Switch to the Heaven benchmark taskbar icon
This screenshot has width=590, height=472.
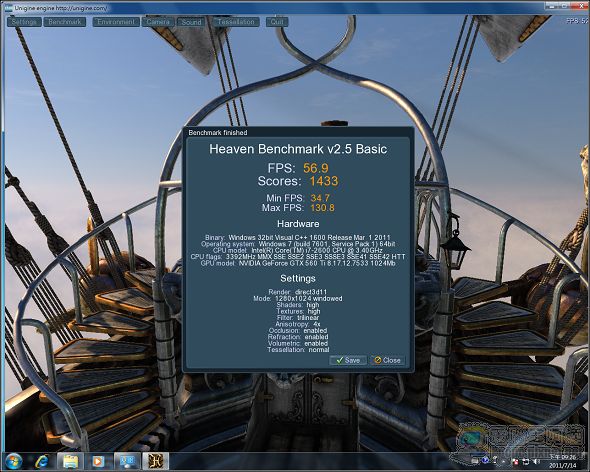(155, 461)
